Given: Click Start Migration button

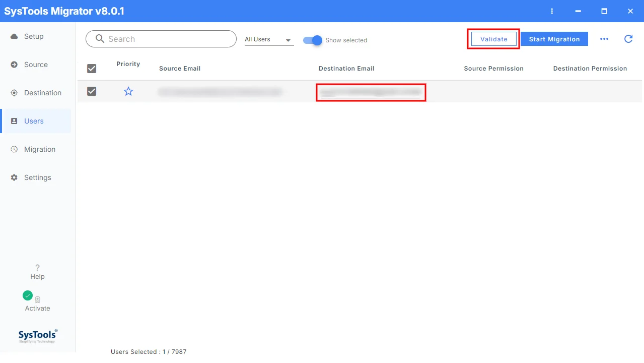Looking at the screenshot, I should tap(554, 39).
